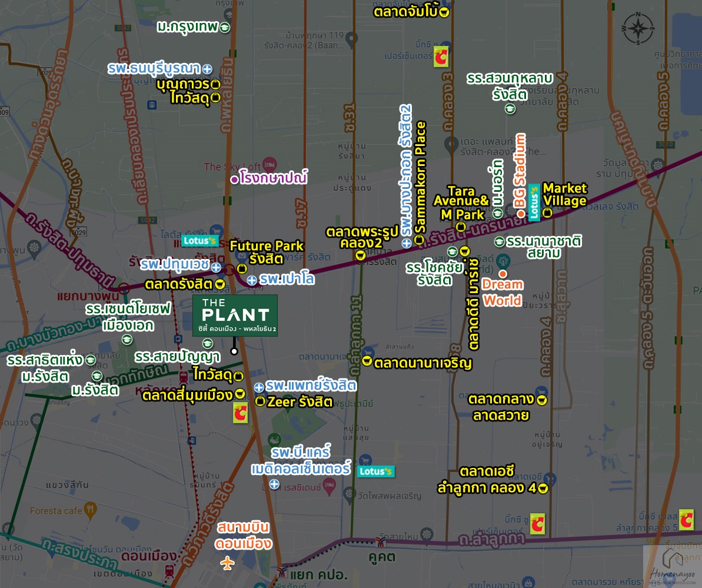This screenshot has width=702, height=588.
Task: Select the รร.โชคชัย รังสิต label
Action: tap(435, 274)
